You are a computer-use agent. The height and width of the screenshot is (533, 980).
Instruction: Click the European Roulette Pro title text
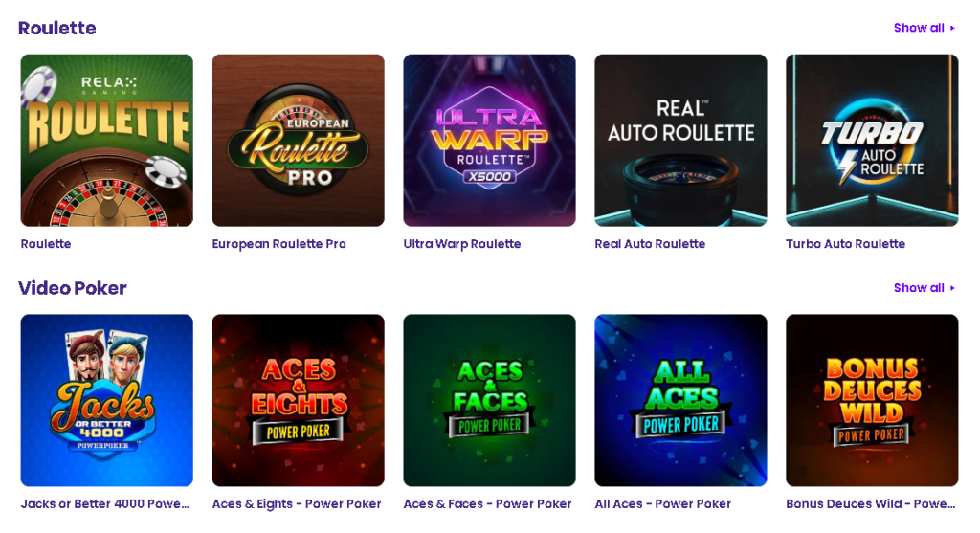pos(278,244)
